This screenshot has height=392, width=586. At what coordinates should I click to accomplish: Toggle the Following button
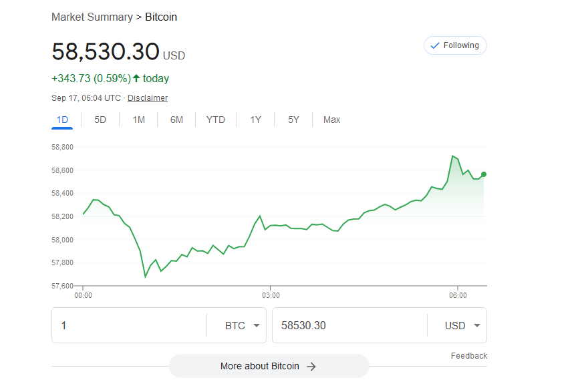click(455, 45)
